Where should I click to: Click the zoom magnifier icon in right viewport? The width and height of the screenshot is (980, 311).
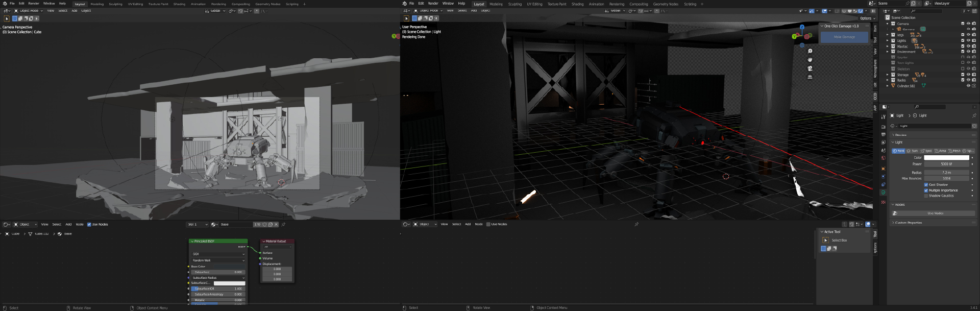[x=810, y=51]
